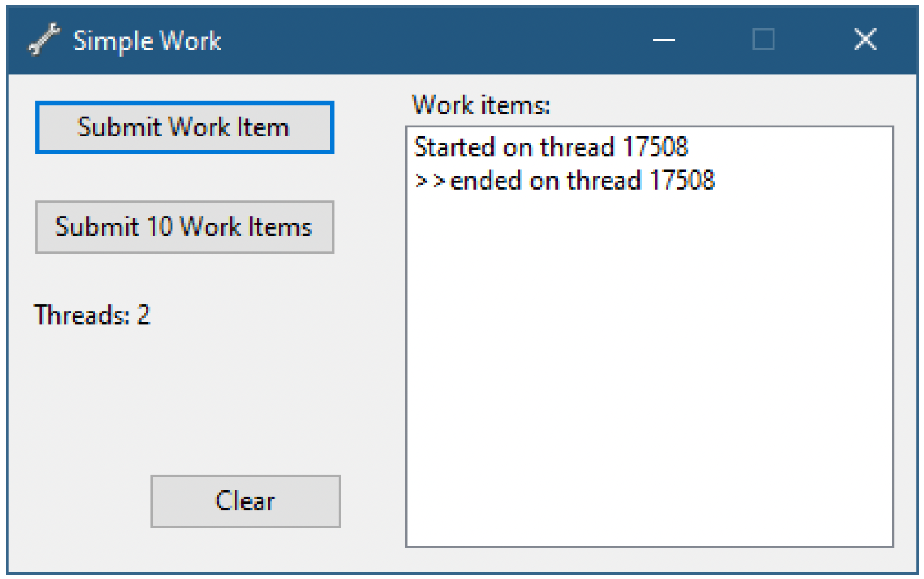The image size is (924, 579).
Task: Click the Submit Work Item button
Action: (x=184, y=127)
